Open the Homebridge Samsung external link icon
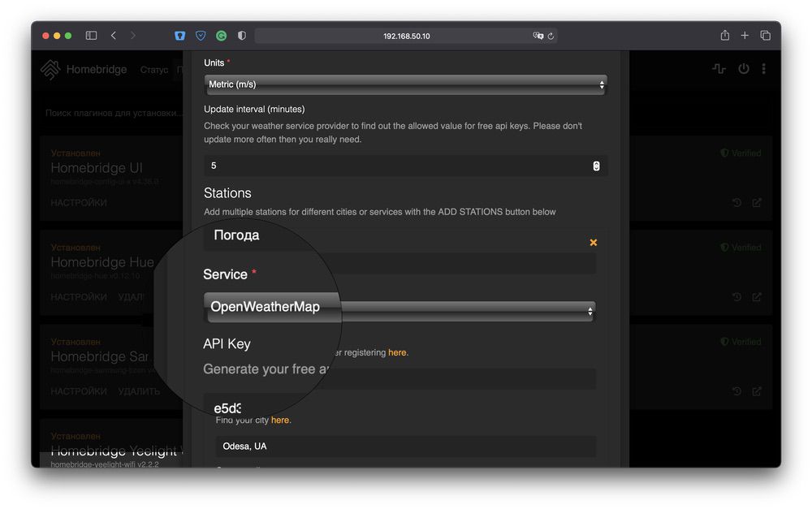Image resolution: width=812 pixels, height=509 pixels. tap(757, 391)
